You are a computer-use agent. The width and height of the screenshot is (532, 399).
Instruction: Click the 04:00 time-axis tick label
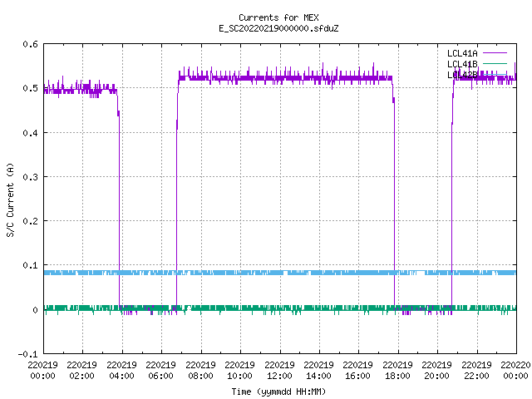click(121, 376)
